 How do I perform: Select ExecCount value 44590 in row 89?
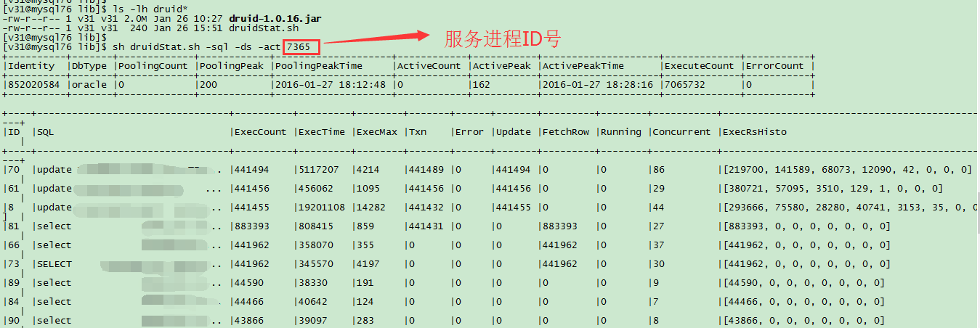pos(248,283)
